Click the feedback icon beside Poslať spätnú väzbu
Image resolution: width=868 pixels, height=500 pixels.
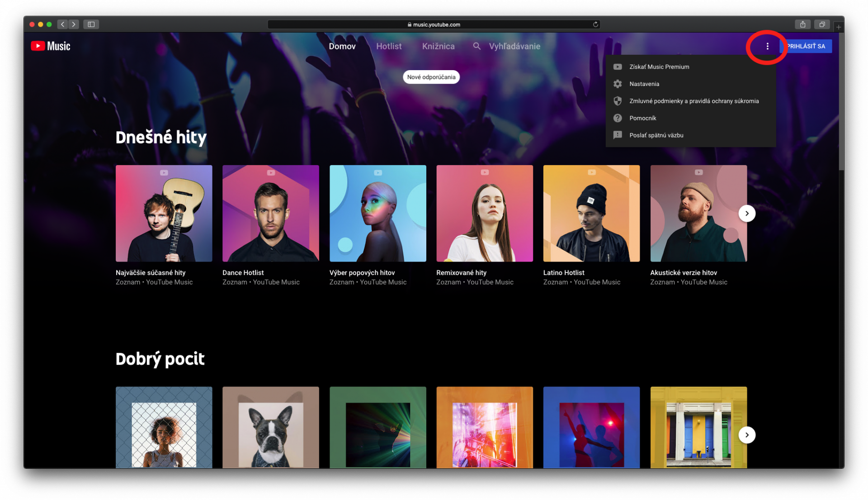pyautogui.click(x=618, y=135)
